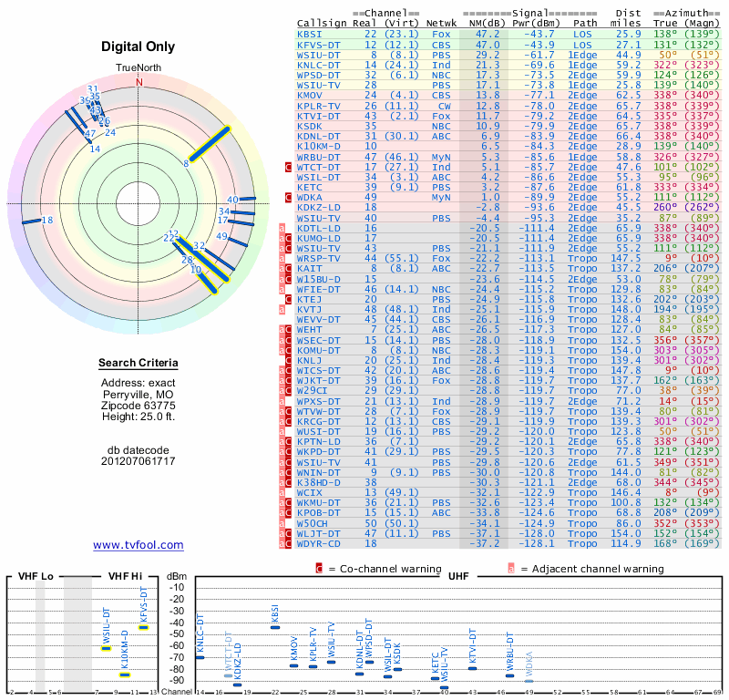
Task: Open the www.tvfool.com link
Action: tap(139, 545)
